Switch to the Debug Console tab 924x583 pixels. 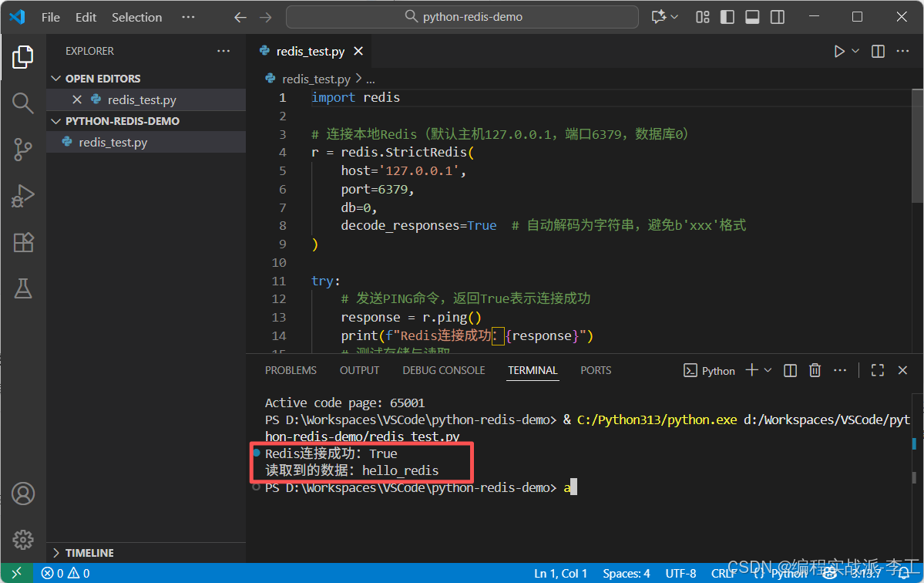444,370
